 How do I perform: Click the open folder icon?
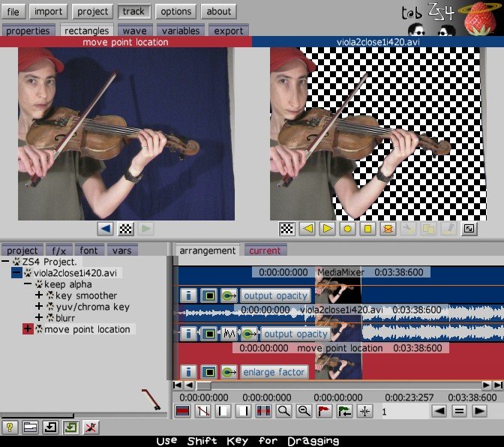(30, 427)
